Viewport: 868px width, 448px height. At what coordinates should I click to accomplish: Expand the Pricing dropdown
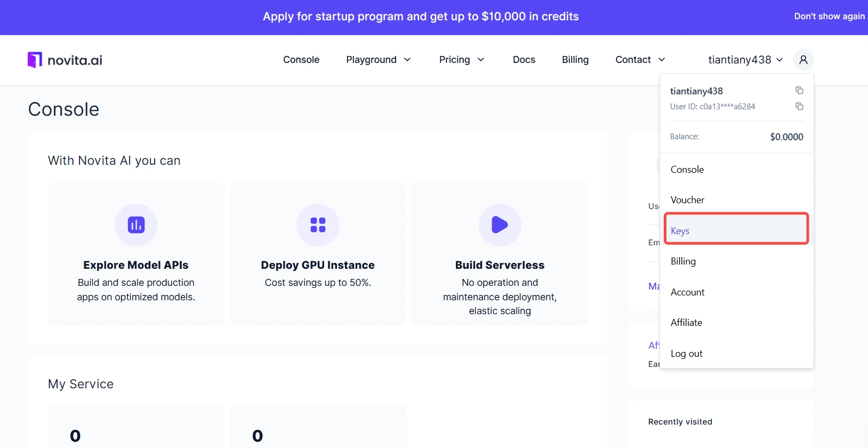[x=462, y=60]
